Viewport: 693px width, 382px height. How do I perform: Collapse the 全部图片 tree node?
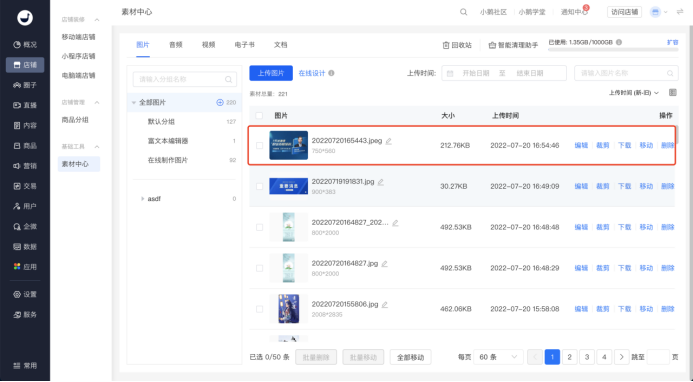(x=133, y=103)
